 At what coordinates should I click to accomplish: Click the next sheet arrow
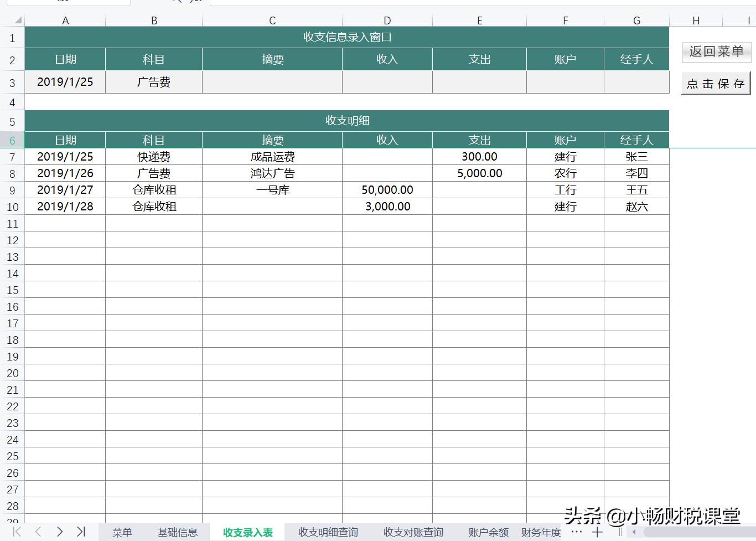(59, 532)
